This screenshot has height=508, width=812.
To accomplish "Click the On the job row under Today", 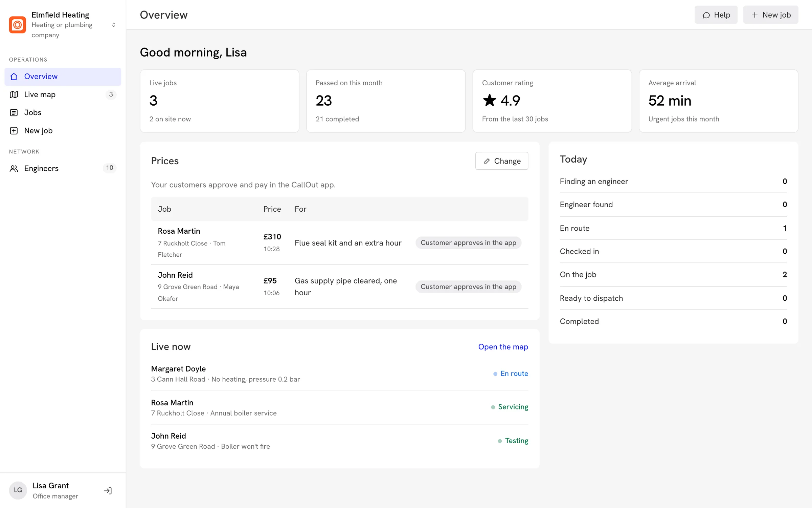I will tap(673, 275).
